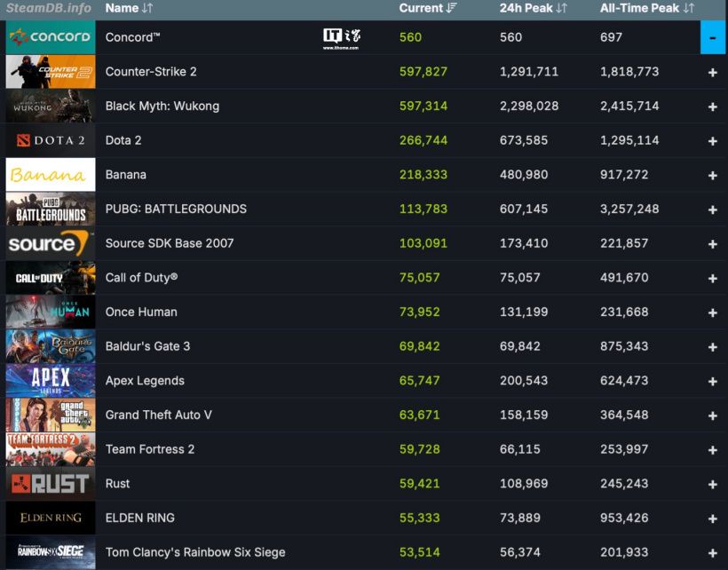This screenshot has width=728, height=570.
Task: Select the Call of Duty icon
Action: pyautogui.click(x=50, y=277)
